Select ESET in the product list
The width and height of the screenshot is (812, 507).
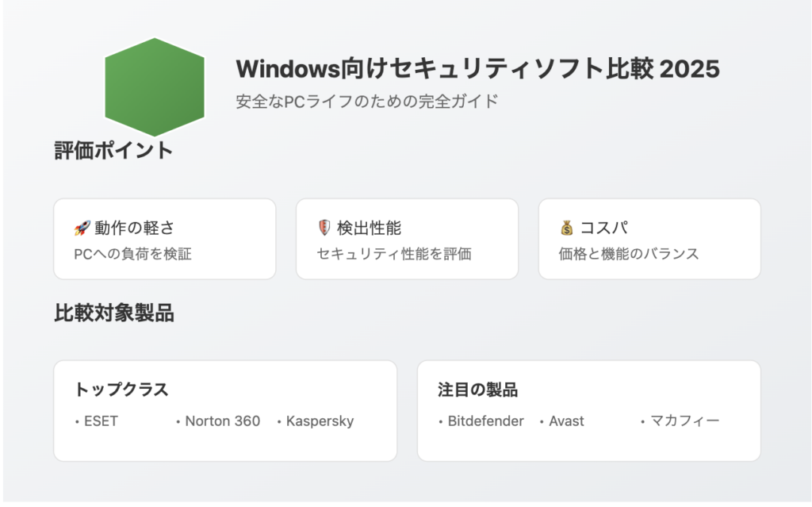[x=101, y=421]
